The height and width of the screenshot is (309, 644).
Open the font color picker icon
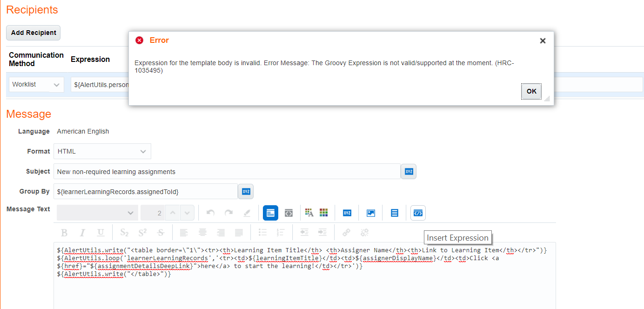coord(308,213)
